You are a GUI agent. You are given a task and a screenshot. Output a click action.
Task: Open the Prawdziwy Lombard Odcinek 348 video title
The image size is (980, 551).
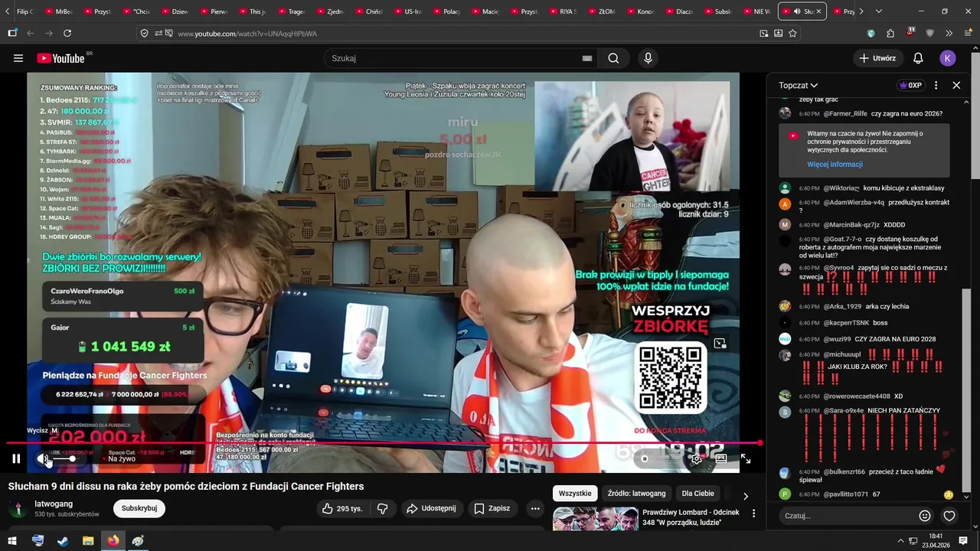coord(691,517)
